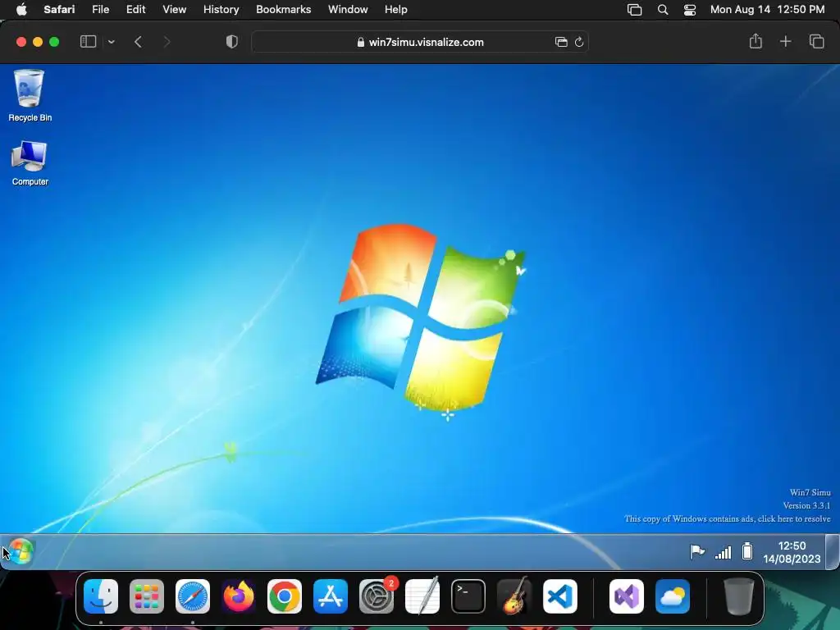
Task: Open the Trash in the Dock
Action: (x=738, y=596)
